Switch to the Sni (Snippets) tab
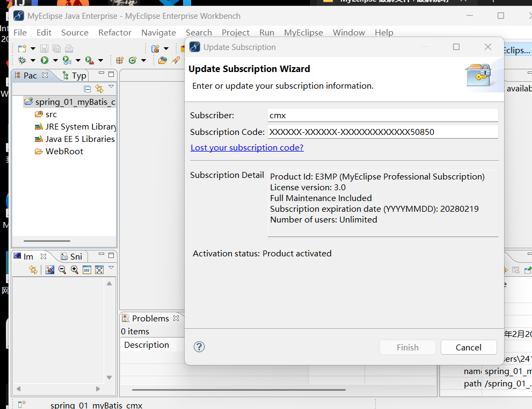The height and width of the screenshot is (409, 532). 71,256
